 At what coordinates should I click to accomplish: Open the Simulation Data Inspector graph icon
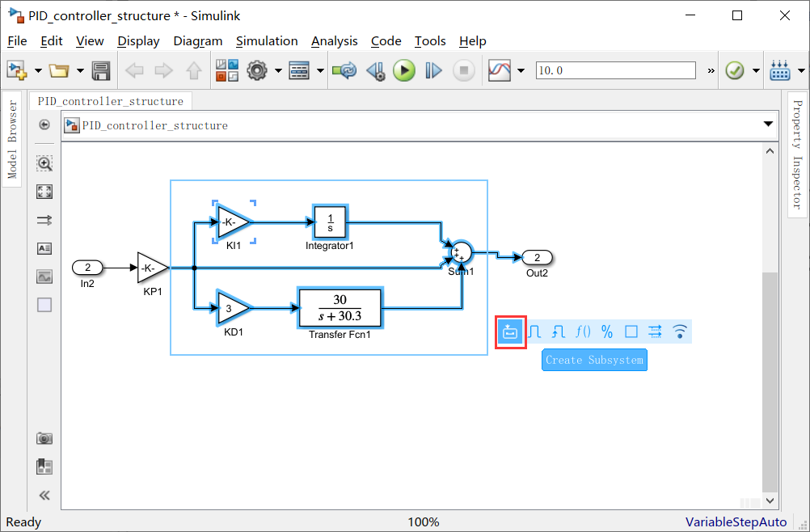point(497,70)
